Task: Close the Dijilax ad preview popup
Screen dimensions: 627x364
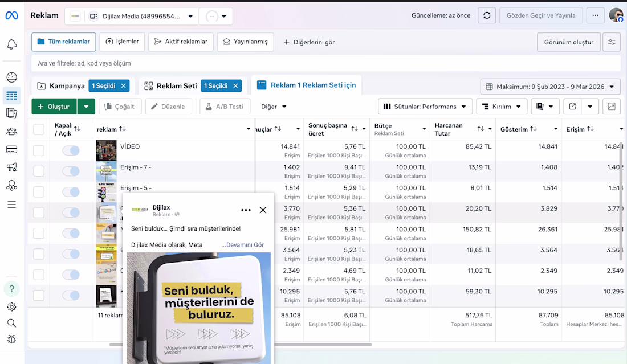Action: point(263,210)
